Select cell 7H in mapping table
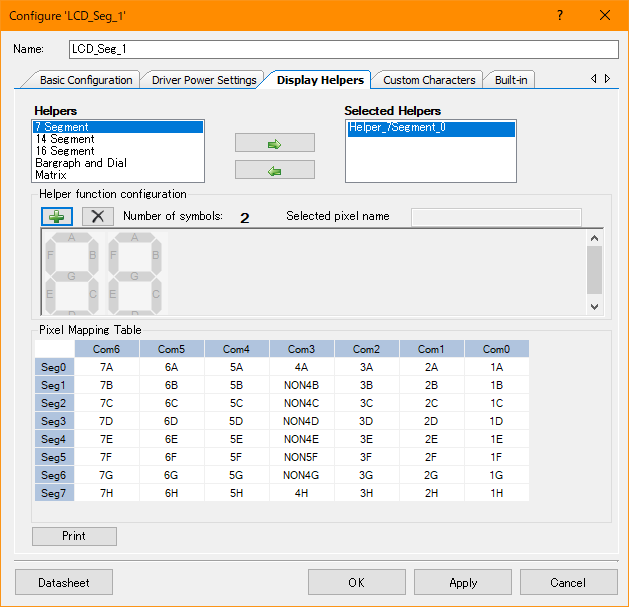Screen dimensions: 629x607 107,493
